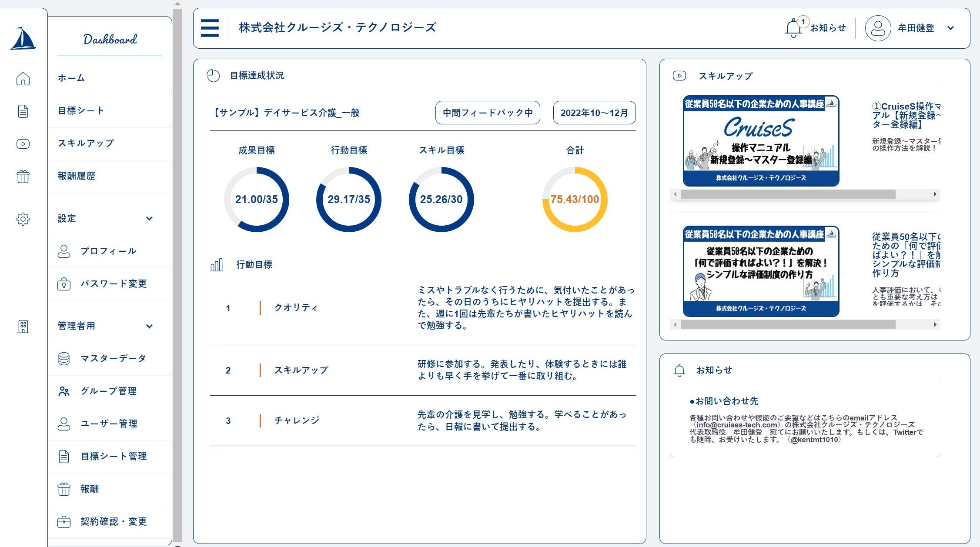Collapse the 管理者用 section chevron
980x547 pixels.
tap(149, 326)
